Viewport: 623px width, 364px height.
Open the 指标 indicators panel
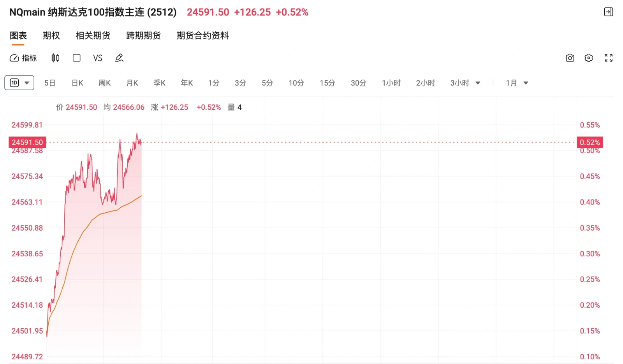(x=23, y=58)
